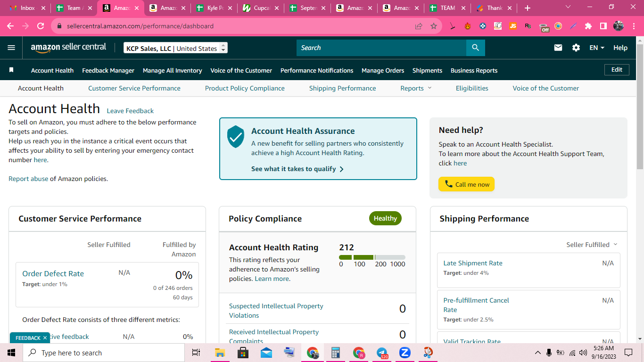The height and width of the screenshot is (362, 644).
Task: Open the Extensions puzzle piece menu
Action: 588,26
